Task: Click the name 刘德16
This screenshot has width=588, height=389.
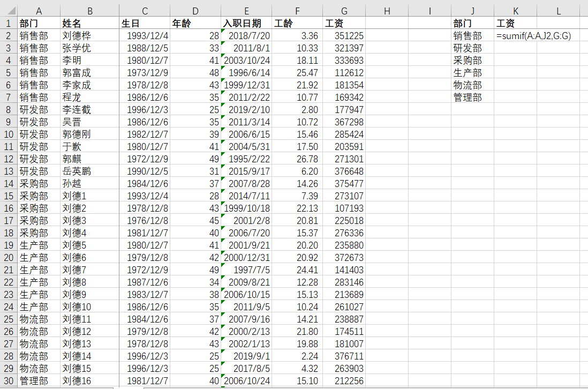Action: pyautogui.click(x=77, y=381)
